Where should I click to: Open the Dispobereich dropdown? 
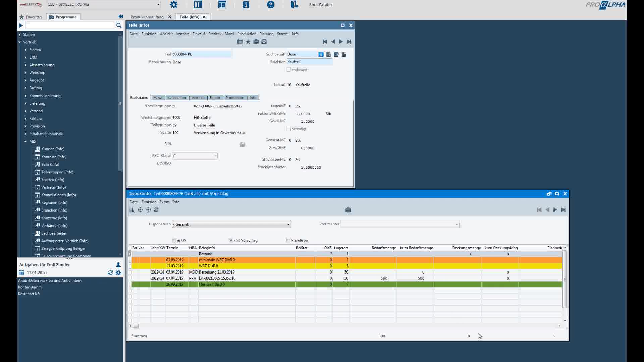(x=288, y=224)
